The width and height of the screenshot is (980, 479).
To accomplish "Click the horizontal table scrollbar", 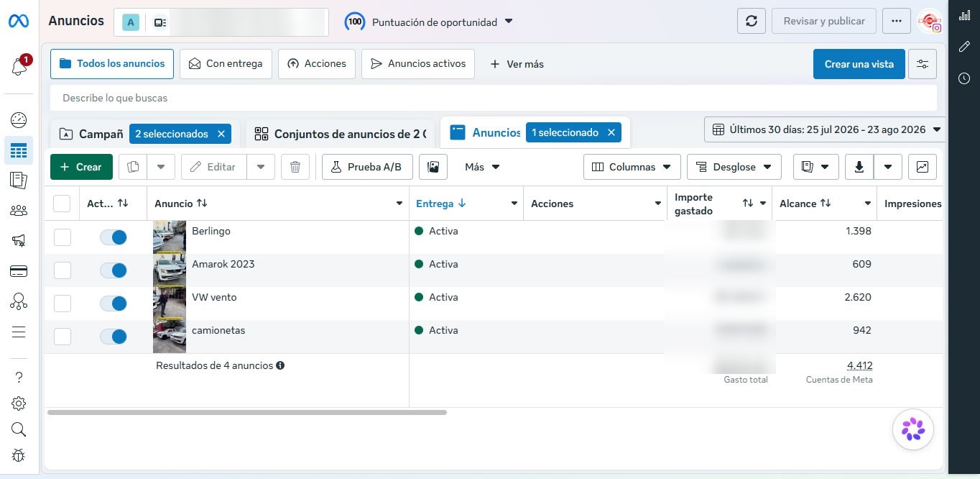I will 247,413.
